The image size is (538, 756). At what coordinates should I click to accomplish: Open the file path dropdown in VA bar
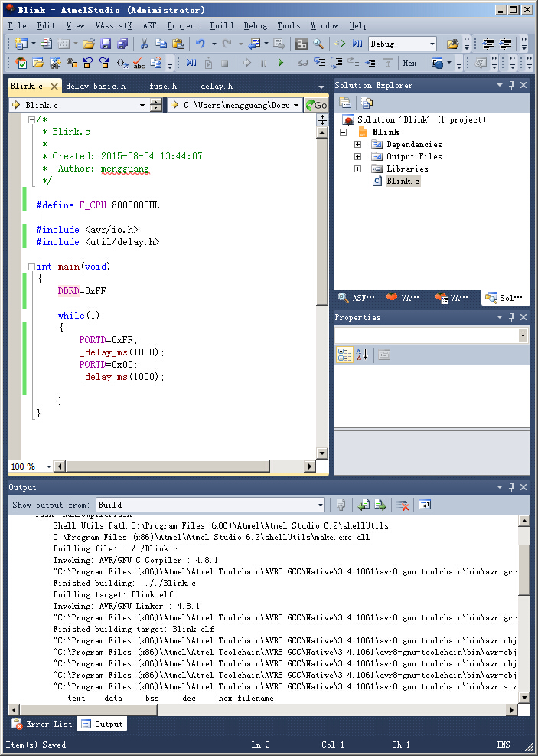tap(295, 105)
